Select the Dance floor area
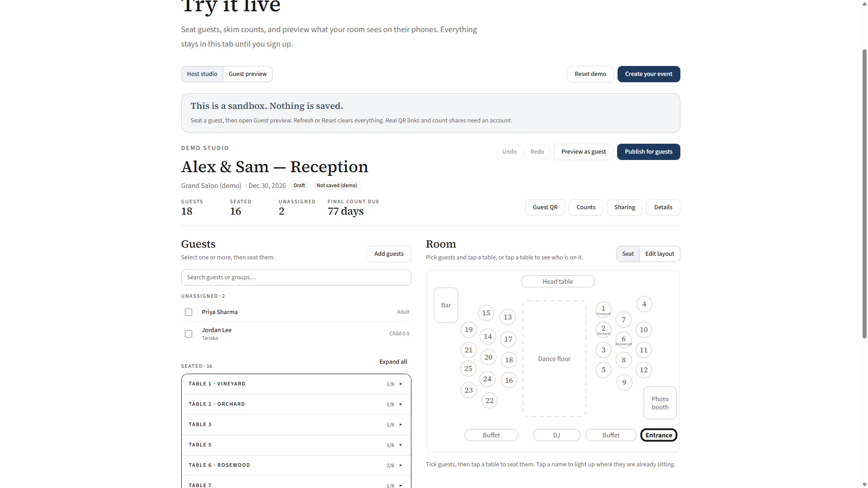Image resolution: width=868 pixels, height=488 pixels. 554,359
